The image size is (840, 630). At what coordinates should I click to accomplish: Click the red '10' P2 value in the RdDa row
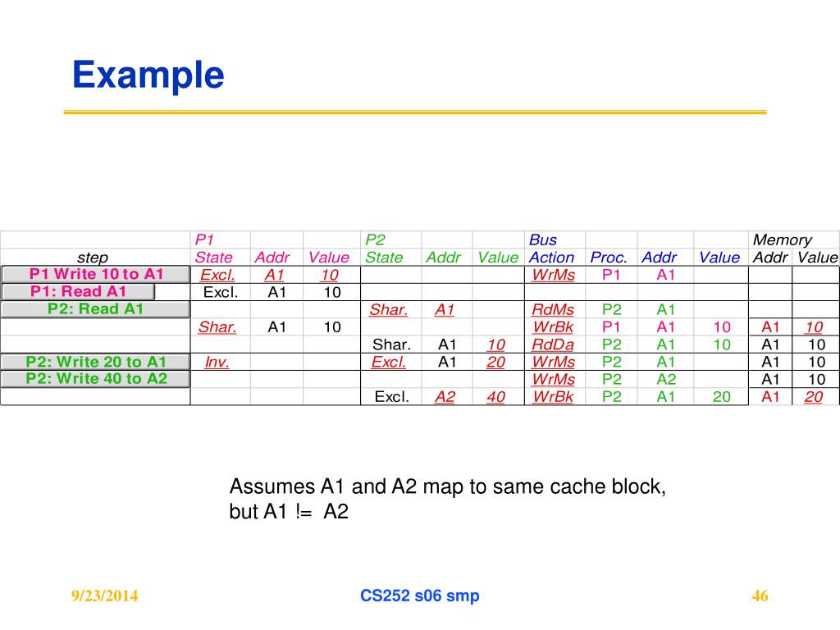pyautogui.click(x=496, y=345)
